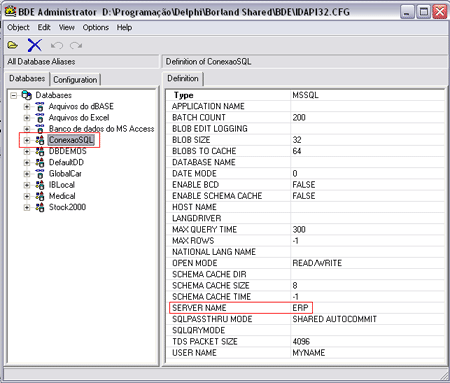The height and width of the screenshot is (383, 450).
Task: Click the LANGDRIVER property label
Action: click(197, 218)
